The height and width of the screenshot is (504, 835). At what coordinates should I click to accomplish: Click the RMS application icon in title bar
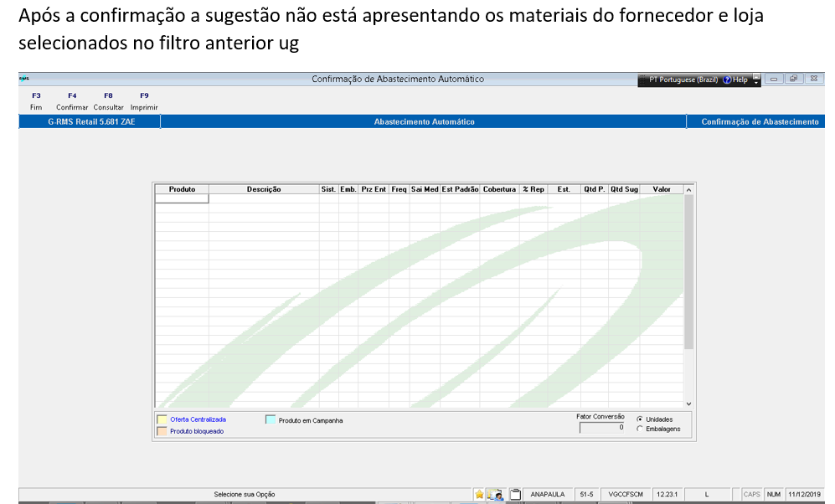click(x=24, y=79)
